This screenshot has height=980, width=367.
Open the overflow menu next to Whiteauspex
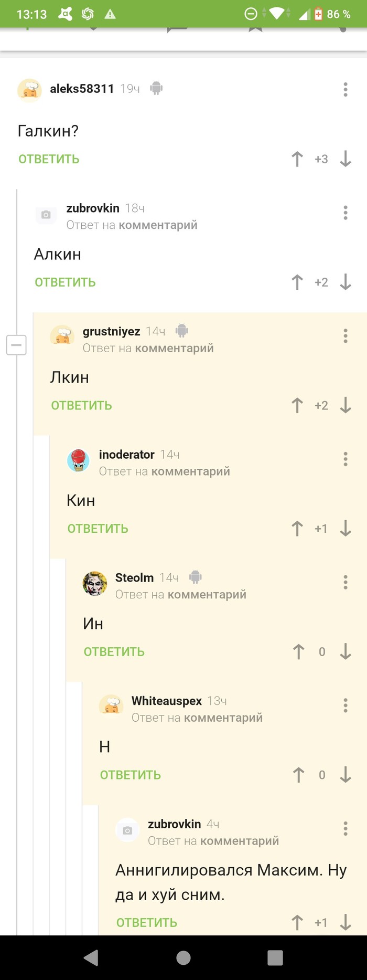point(345,704)
